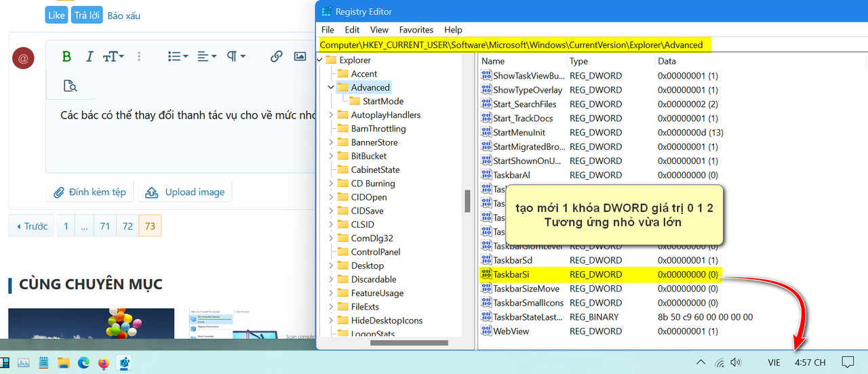This screenshot has width=868, height=374.
Task: Expand the FeatureUsage key
Action: 331,293
